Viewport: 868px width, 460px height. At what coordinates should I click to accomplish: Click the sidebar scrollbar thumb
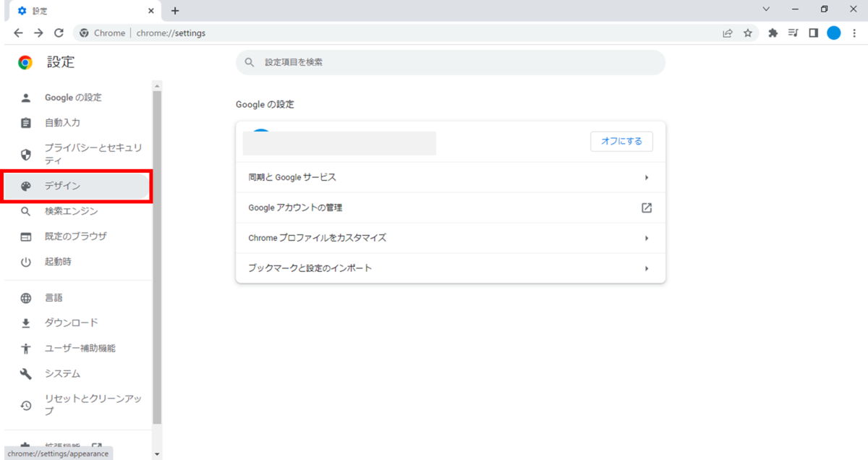click(157, 257)
